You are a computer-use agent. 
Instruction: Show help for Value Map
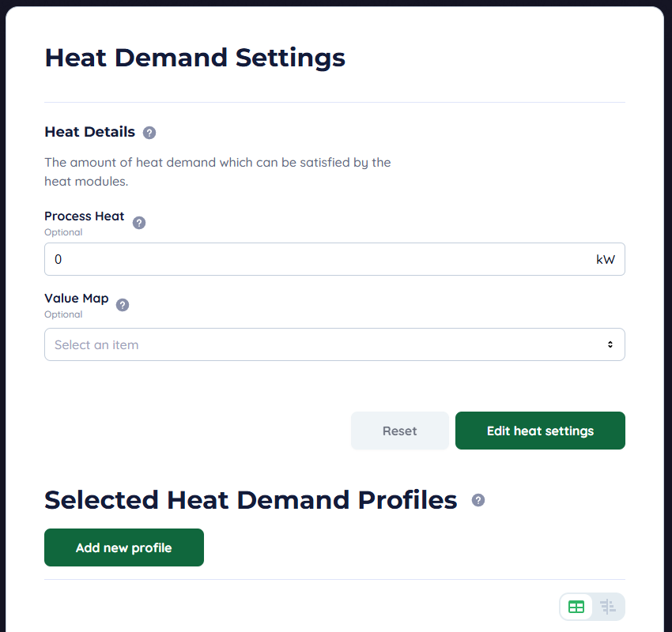[x=123, y=305]
